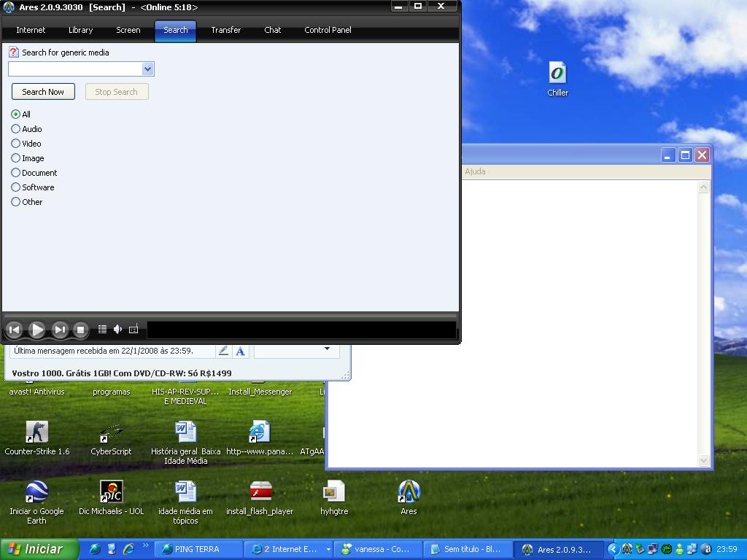Select the Other radio button
This screenshot has width=747, height=560.
[x=16, y=201]
